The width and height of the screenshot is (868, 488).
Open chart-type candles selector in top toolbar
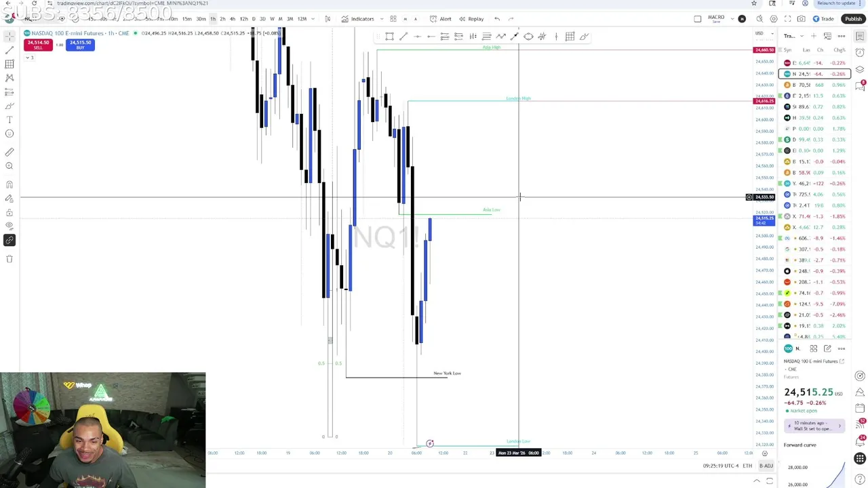[x=328, y=19]
